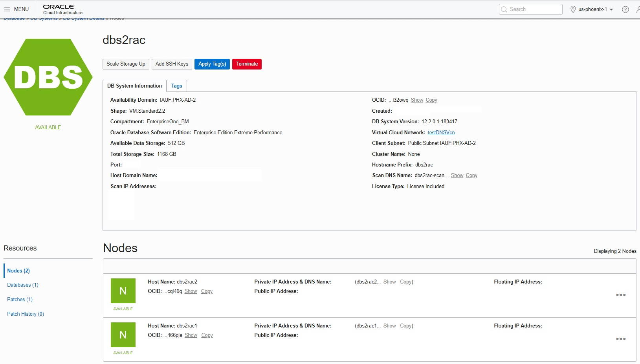Show the full DB system OCID

pos(417,100)
